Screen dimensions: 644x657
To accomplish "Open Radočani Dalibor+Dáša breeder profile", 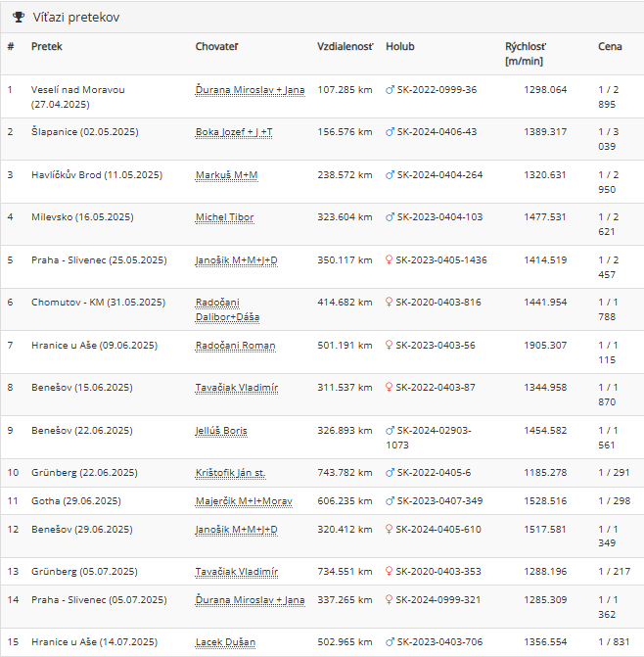I will click(227, 309).
